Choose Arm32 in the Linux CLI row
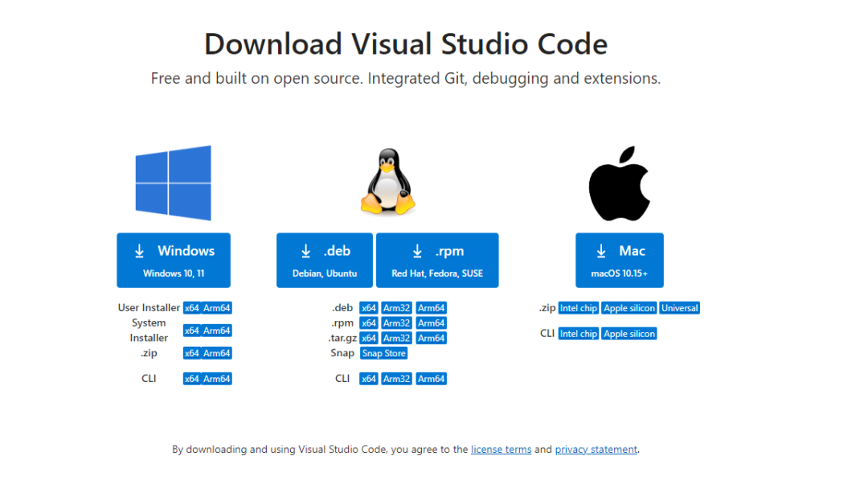The width and height of the screenshot is (868, 489). 396,379
